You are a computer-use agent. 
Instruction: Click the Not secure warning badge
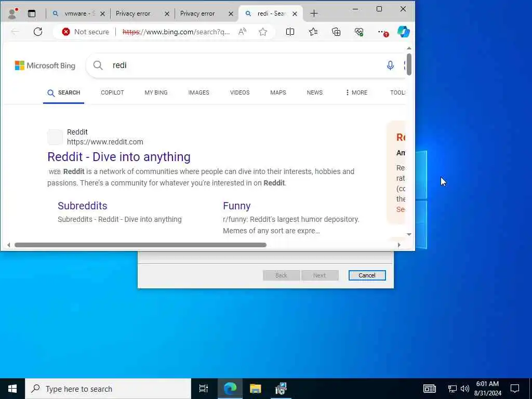[85, 32]
